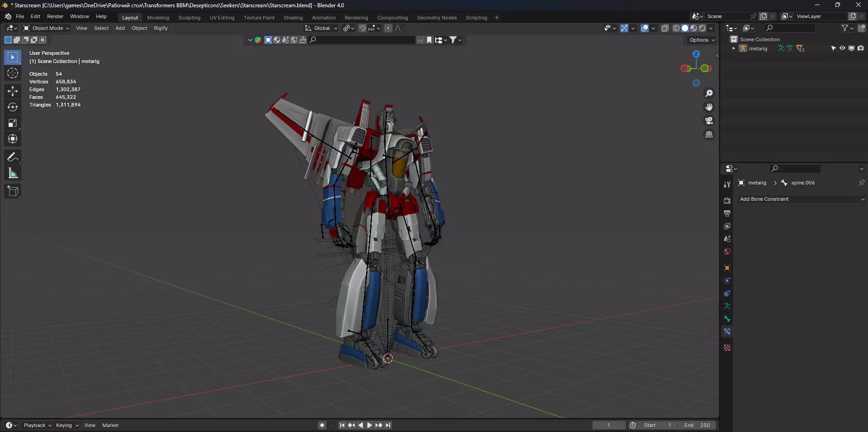Play the animation
Image resolution: width=868 pixels, height=432 pixels.
coord(370,425)
